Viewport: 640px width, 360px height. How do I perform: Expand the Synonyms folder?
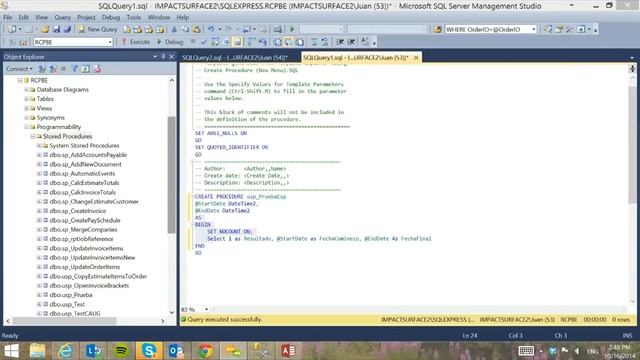click(x=26, y=118)
